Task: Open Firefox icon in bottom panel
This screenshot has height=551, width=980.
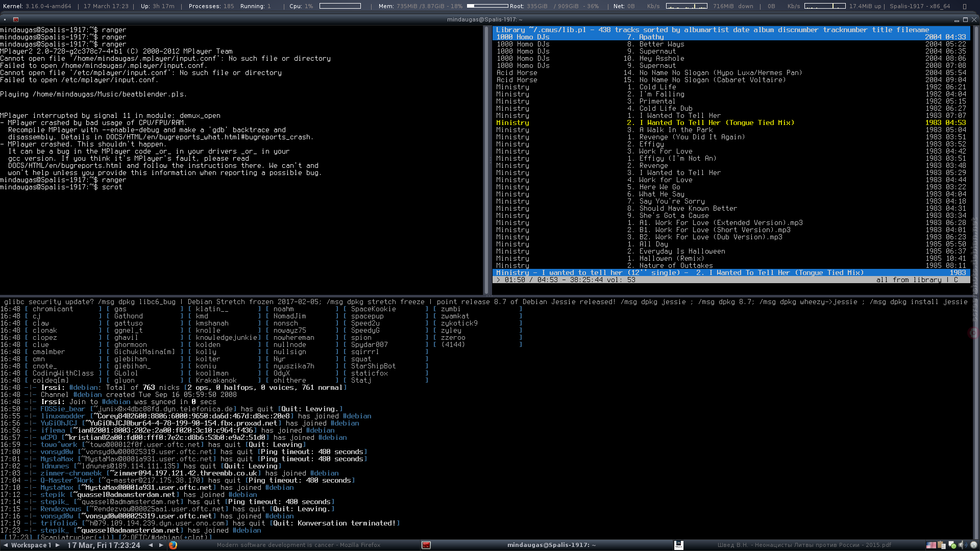Action: [173, 545]
